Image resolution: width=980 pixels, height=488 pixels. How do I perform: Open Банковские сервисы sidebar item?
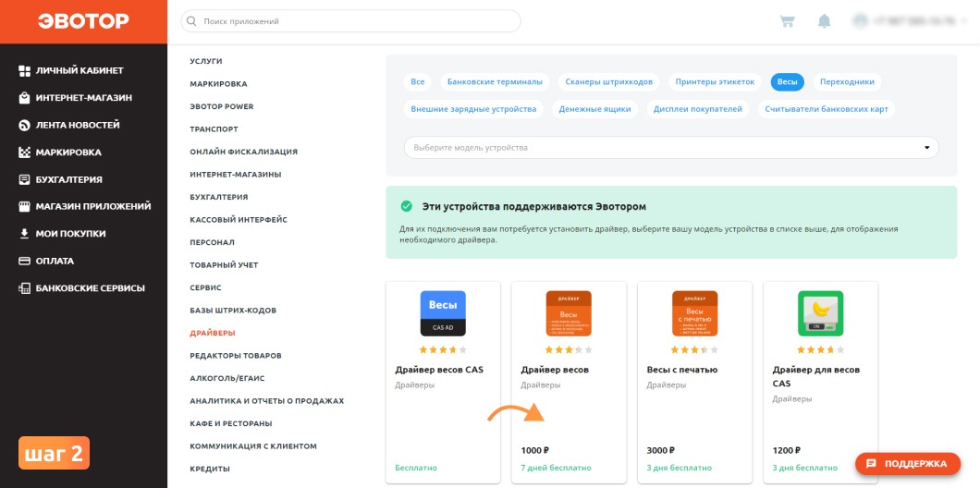(x=82, y=288)
